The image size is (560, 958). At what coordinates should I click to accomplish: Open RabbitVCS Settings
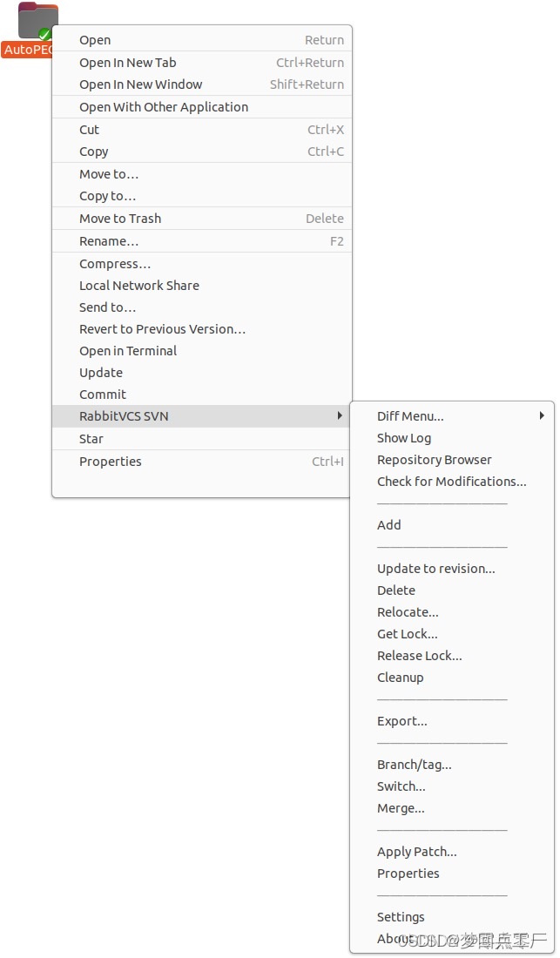pos(401,916)
